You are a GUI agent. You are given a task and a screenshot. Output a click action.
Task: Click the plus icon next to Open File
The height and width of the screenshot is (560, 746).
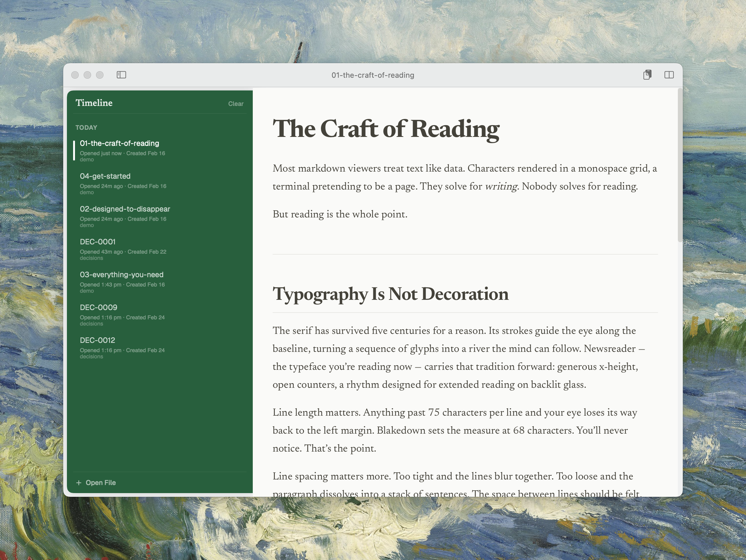click(79, 483)
